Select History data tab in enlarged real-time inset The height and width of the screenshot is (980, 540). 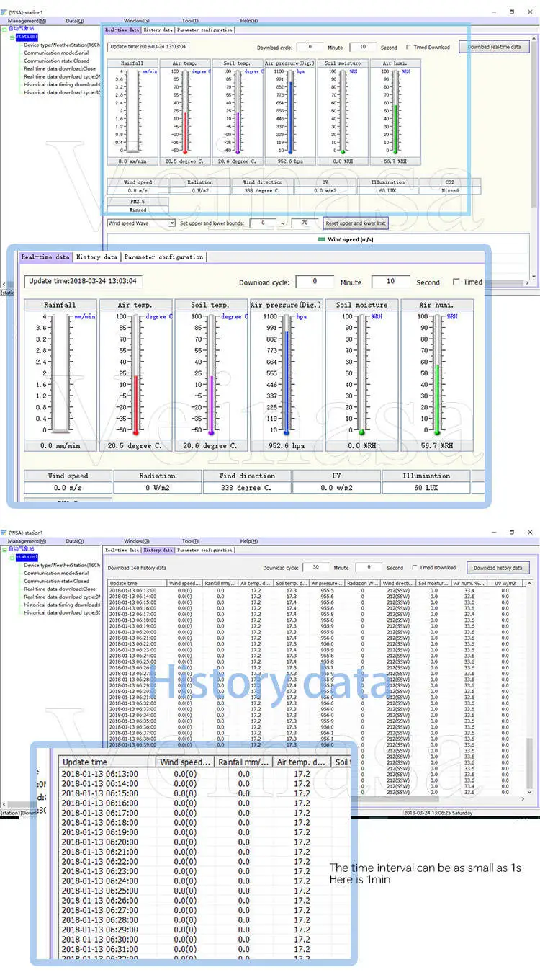[x=97, y=257]
